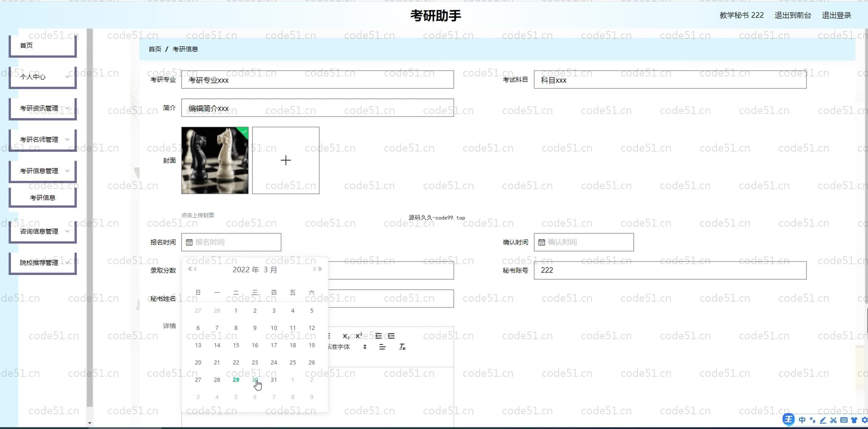Click 考研信息 breadcrumb text
868x429 pixels.
tap(185, 49)
